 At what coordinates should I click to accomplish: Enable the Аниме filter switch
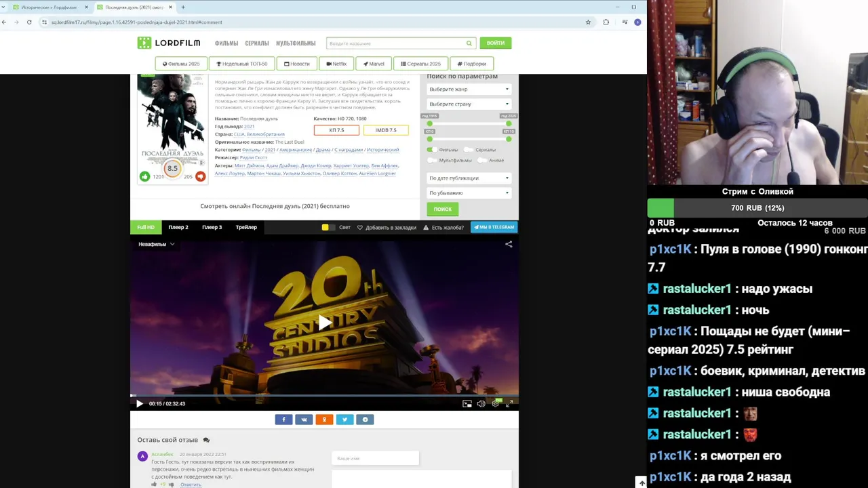pyautogui.click(x=482, y=160)
